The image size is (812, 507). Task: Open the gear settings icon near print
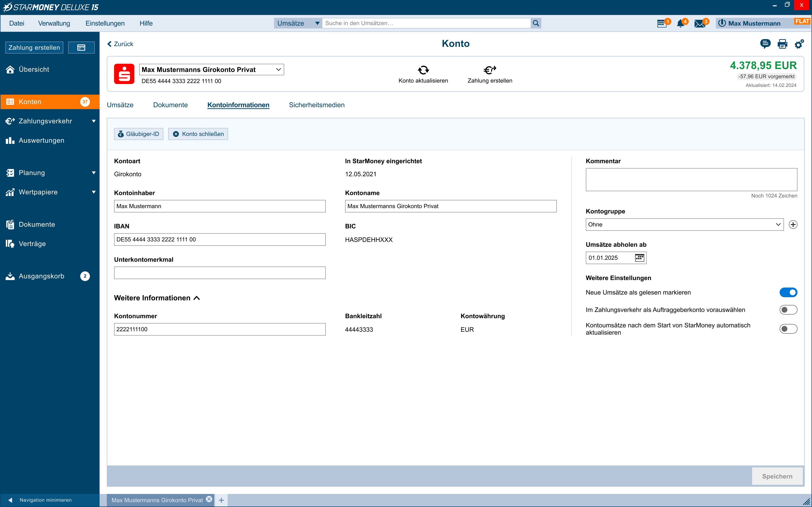[x=799, y=44]
